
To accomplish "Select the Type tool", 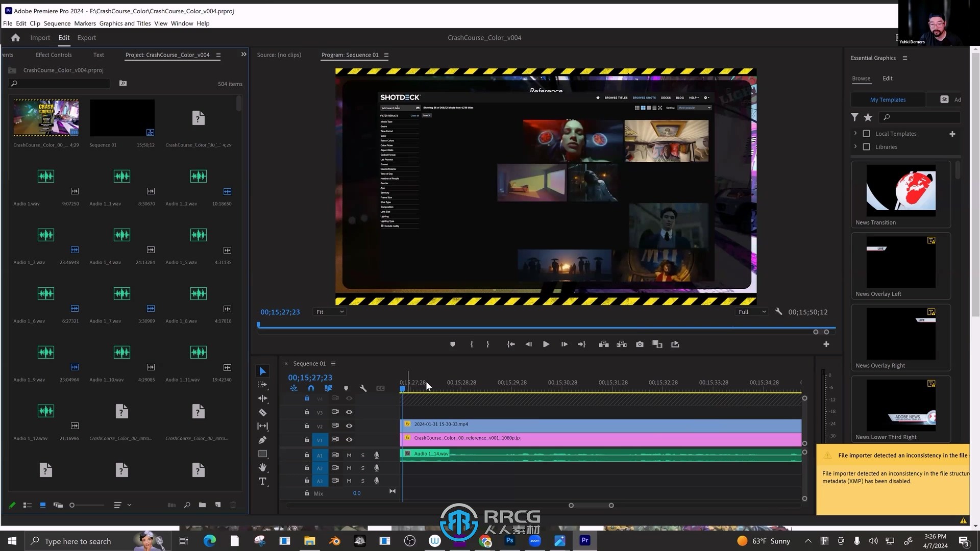I will pyautogui.click(x=262, y=481).
